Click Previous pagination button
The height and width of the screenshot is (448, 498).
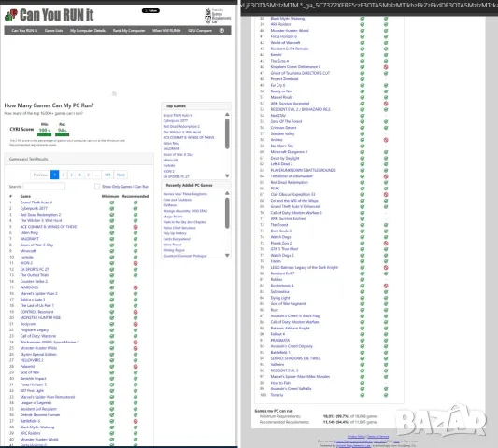click(40, 175)
